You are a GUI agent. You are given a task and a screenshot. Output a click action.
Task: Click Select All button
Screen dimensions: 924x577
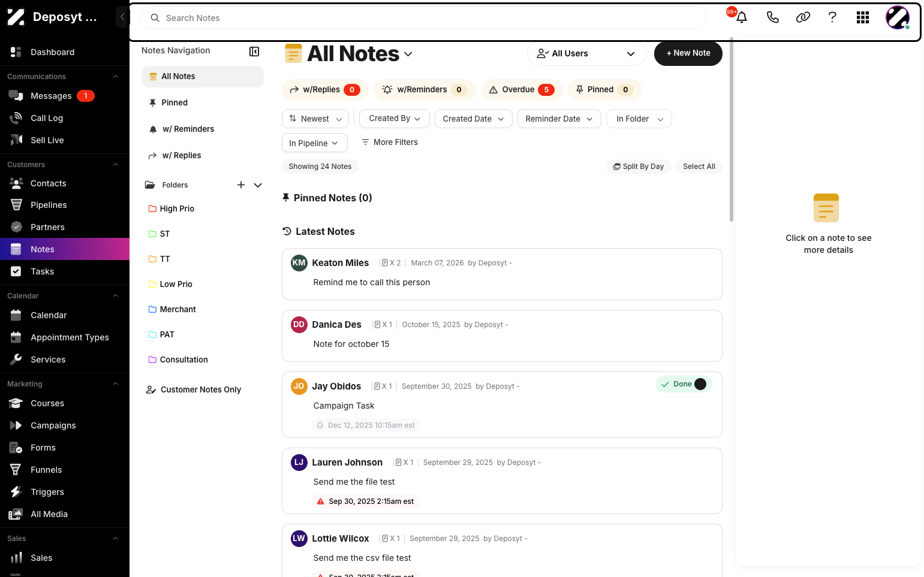tap(699, 167)
